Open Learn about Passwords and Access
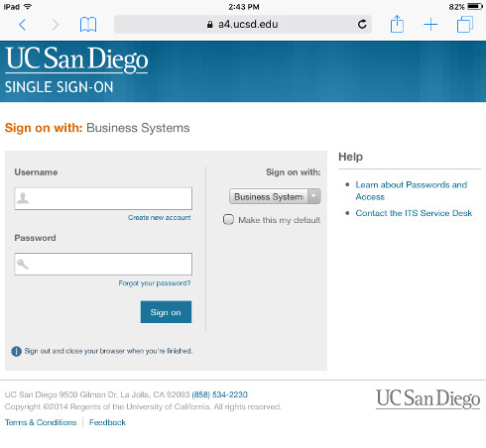Screen dimensions: 486x448 [412, 190]
